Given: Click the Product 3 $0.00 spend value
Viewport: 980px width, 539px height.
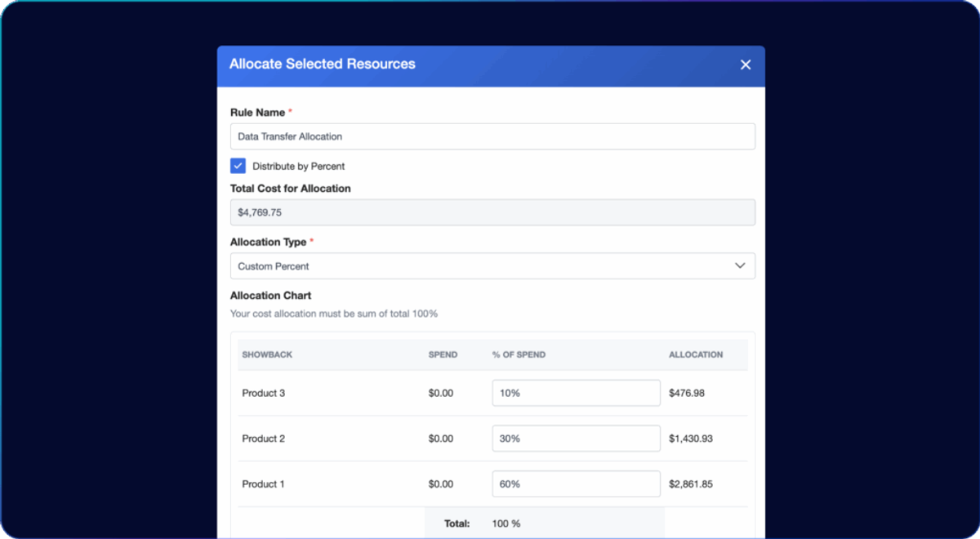Looking at the screenshot, I should coord(440,393).
